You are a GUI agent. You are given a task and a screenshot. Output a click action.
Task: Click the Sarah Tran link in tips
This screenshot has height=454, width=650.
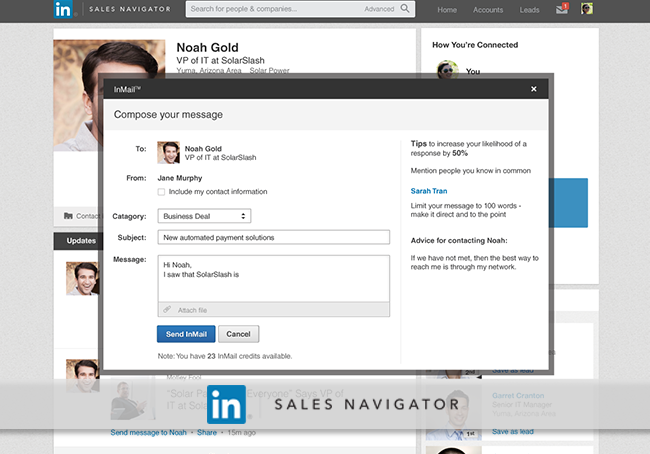[x=431, y=190]
